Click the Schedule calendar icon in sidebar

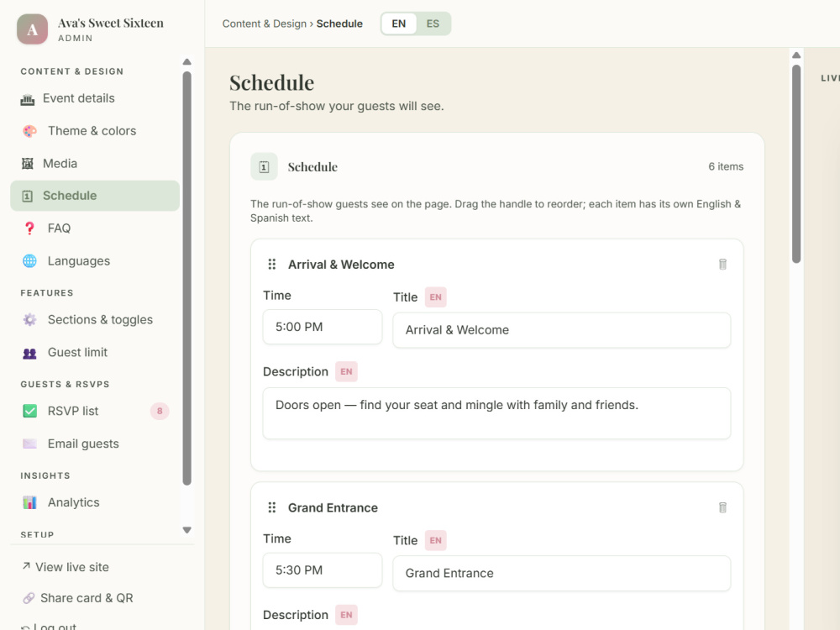coord(28,196)
